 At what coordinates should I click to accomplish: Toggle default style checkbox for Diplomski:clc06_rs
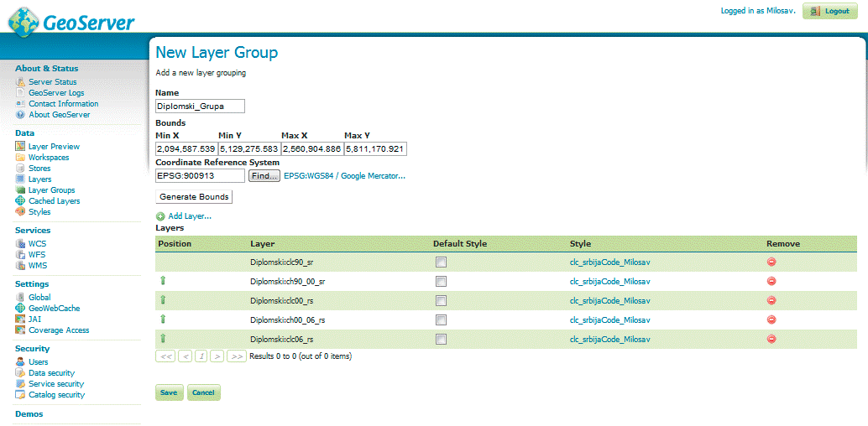coord(441,340)
